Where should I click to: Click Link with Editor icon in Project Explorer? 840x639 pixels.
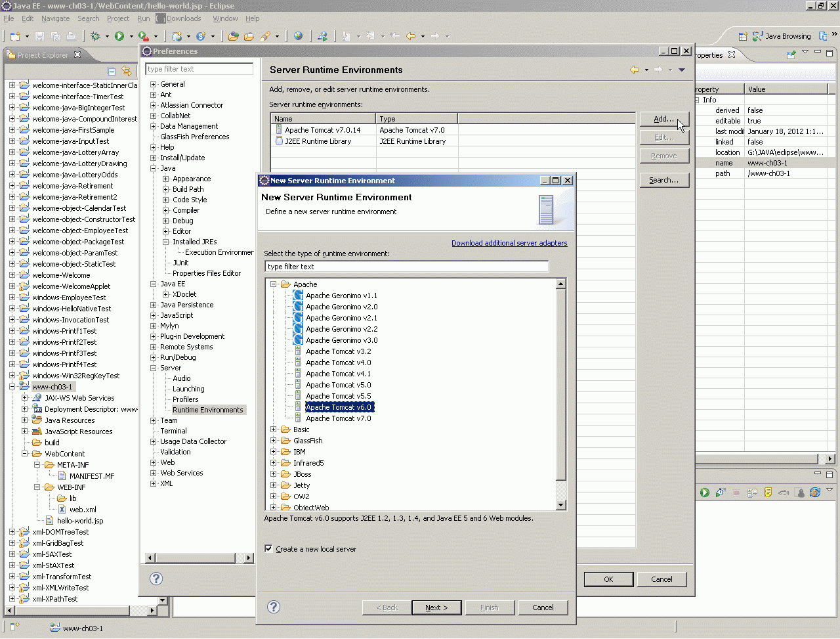click(127, 71)
